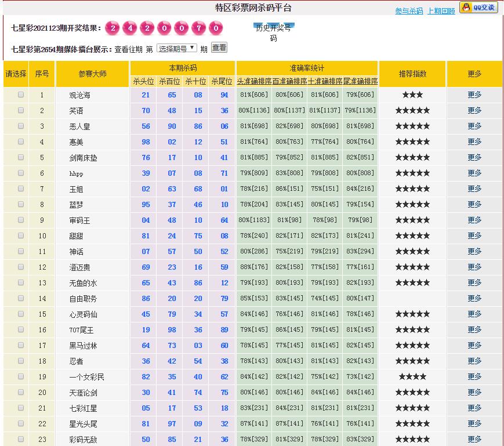
Task: Sort by 尾准确排序 column
Action: click(360, 82)
